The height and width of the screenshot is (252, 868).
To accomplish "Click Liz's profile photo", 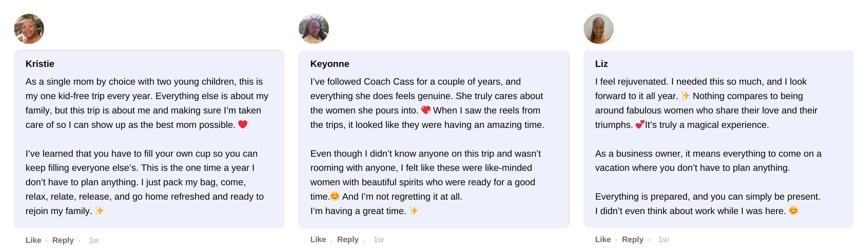I will (x=598, y=29).
